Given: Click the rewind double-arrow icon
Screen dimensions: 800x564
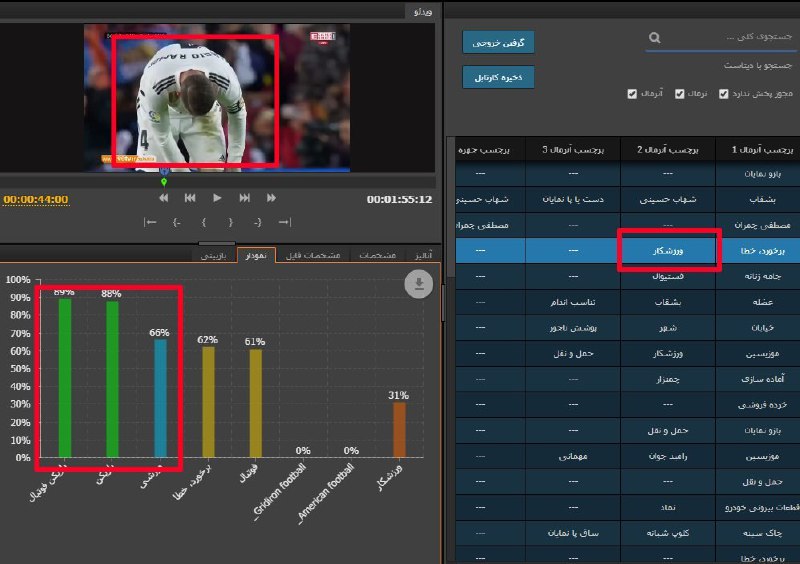Looking at the screenshot, I should (164, 198).
